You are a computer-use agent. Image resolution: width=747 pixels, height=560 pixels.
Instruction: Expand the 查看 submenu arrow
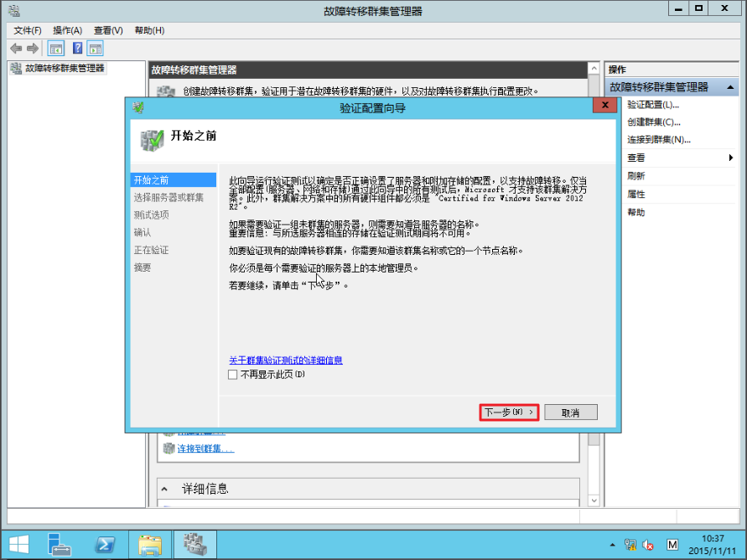[x=731, y=158]
